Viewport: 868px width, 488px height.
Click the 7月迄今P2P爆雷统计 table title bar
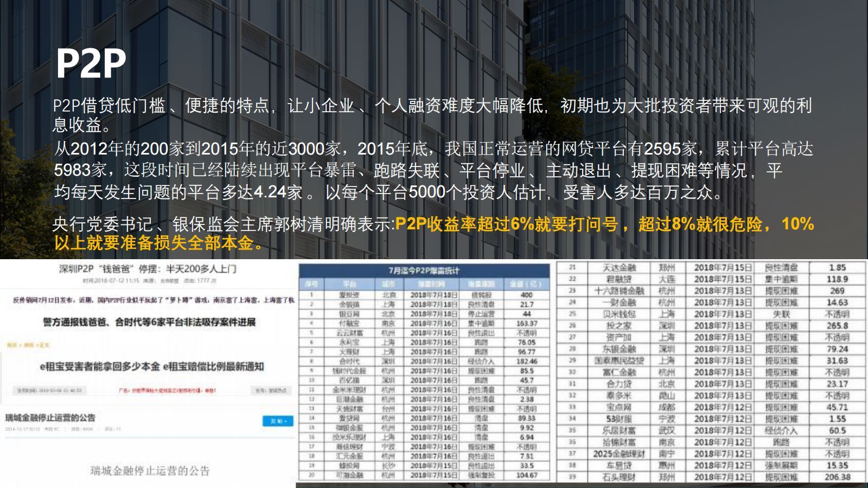point(424,271)
